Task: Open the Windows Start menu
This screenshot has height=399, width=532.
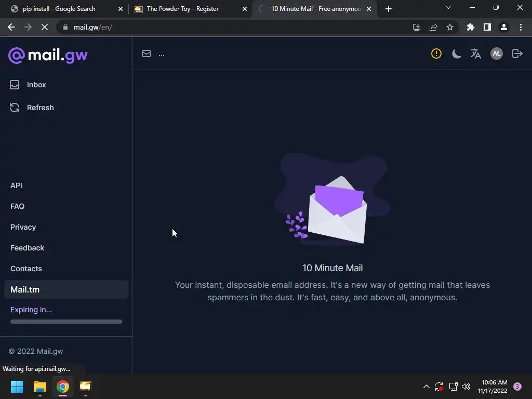Action: (17, 387)
